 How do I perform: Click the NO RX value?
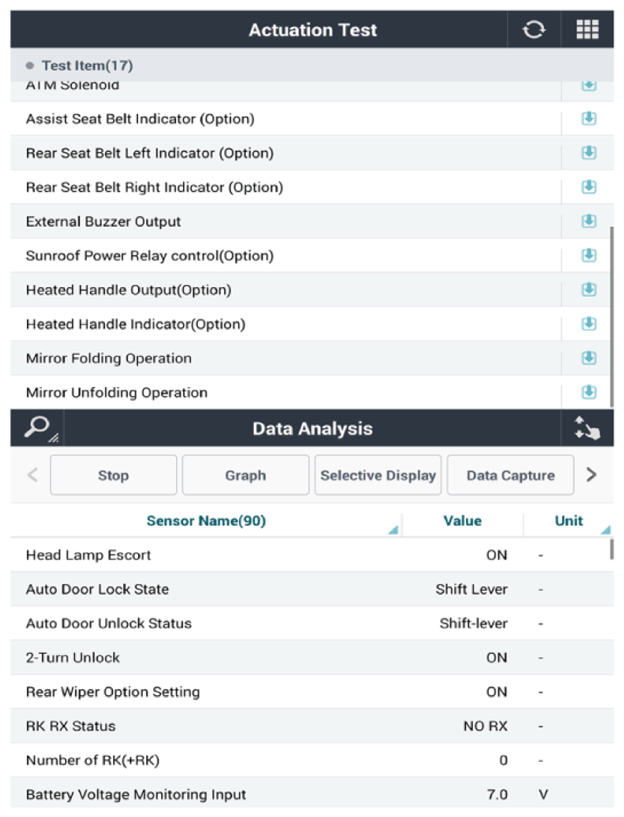tap(485, 726)
